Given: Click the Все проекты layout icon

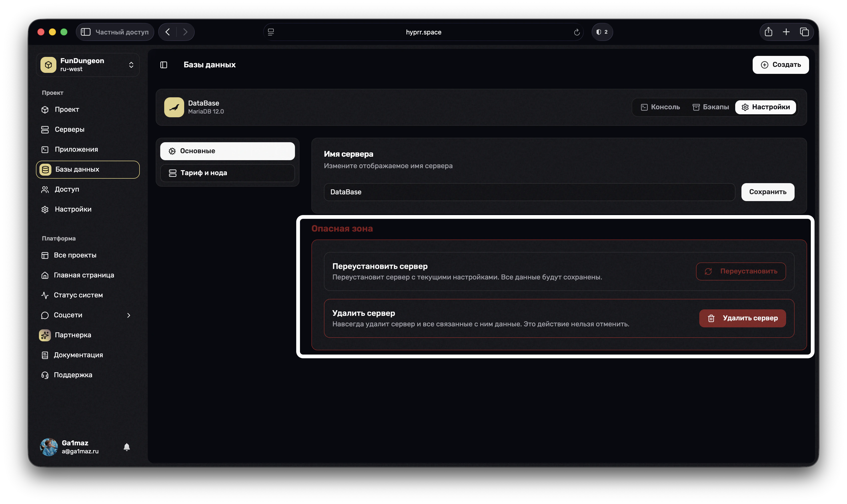Looking at the screenshot, I should click(45, 255).
